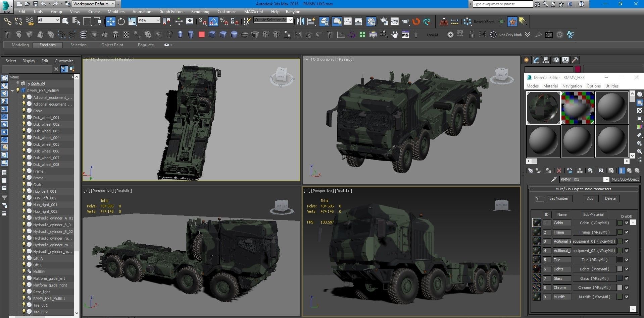This screenshot has height=318, width=644.
Task: Click the Undo arrow in title bar
Action: [44, 4]
